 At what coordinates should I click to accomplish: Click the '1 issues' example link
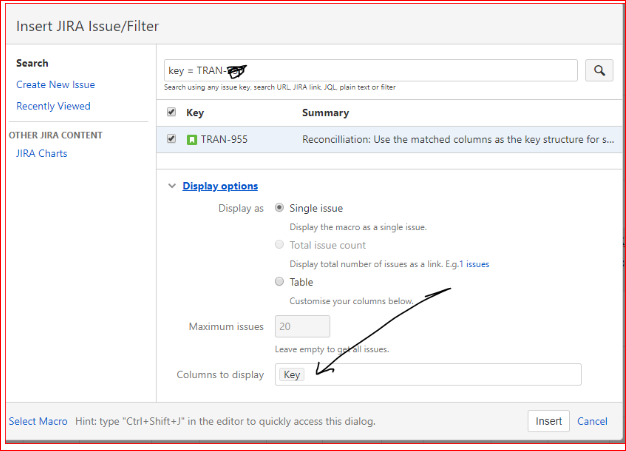pyautogui.click(x=474, y=264)
